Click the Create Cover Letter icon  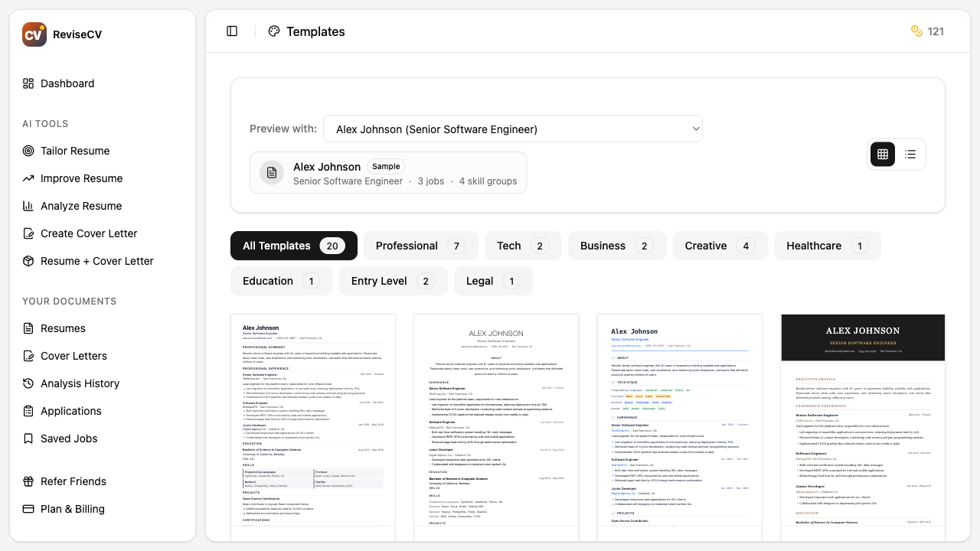tap(26, 233)
